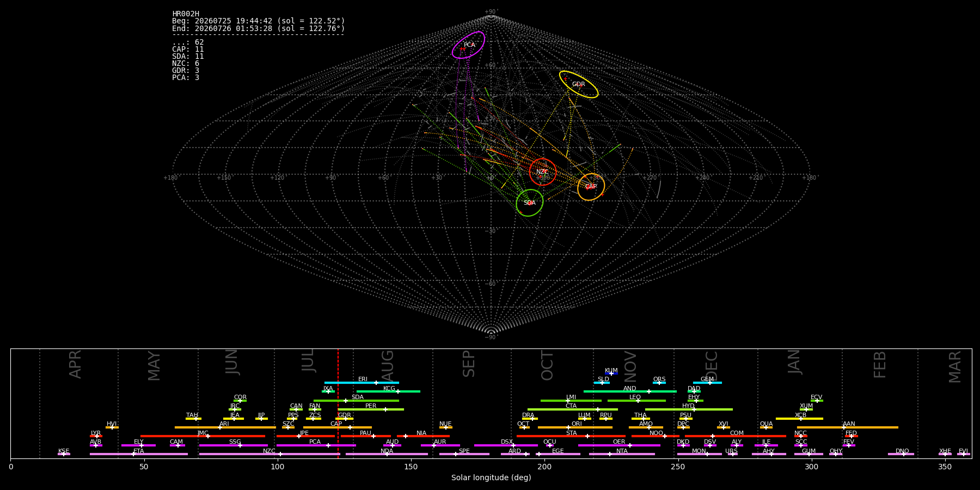The height and width of the screenshot is (490, 980).
Task: Select the GDR yellow radiant ellipse
Action: pyautogui.click(x=579, y=84)
